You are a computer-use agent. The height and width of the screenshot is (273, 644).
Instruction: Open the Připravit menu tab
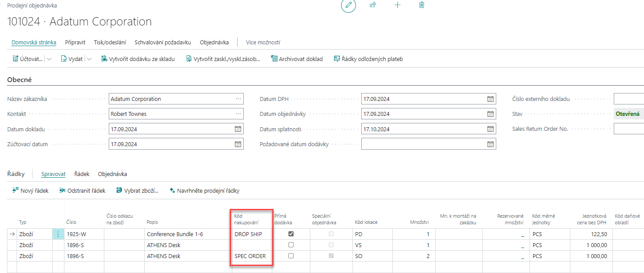tap(75, 43)
